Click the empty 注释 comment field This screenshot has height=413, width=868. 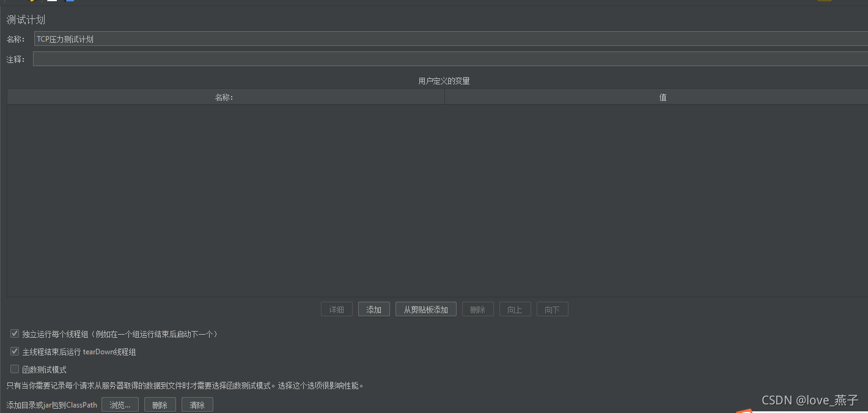pyautogui.click(x=451, y=59)
